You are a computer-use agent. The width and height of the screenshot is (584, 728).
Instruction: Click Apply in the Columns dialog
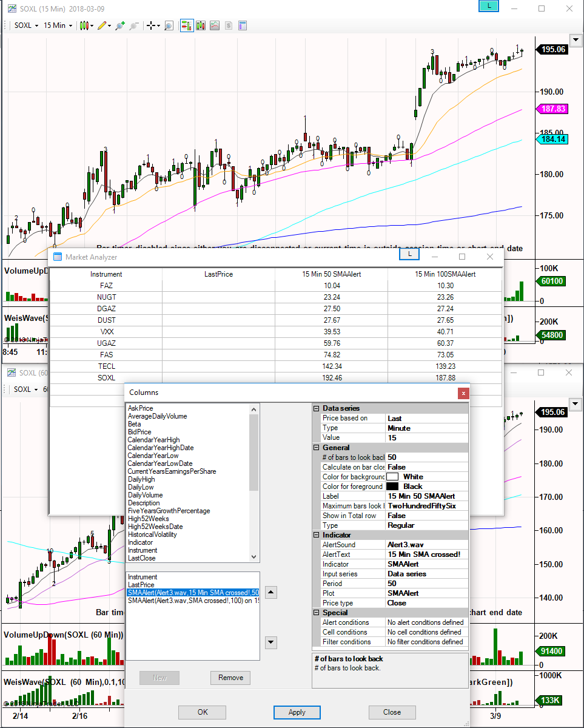297,712
